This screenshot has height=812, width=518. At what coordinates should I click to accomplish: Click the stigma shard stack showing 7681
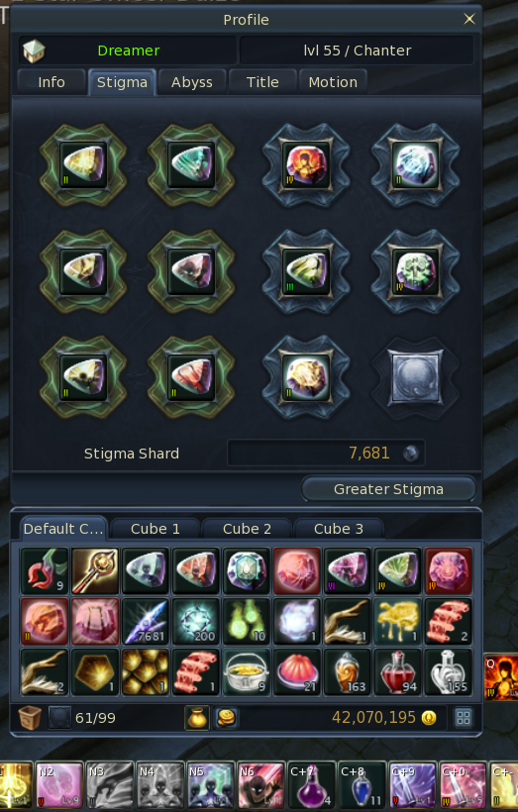tap(146, 622)
